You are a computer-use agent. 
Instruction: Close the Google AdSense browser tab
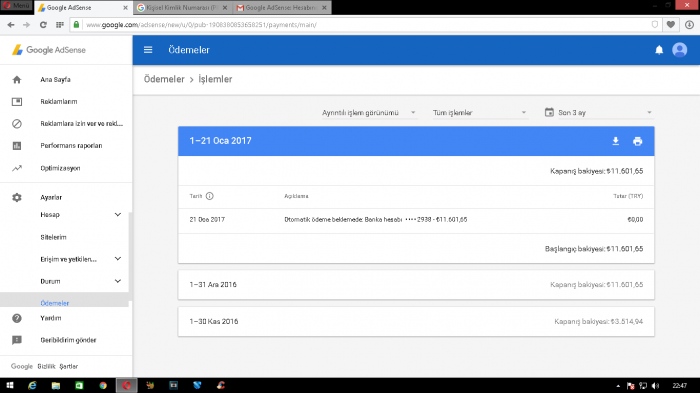tap(125, 8)
